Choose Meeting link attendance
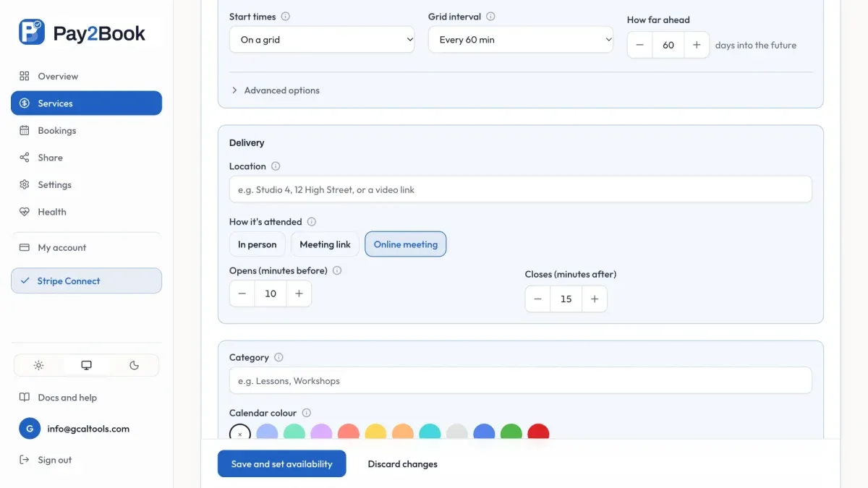868x488 pixels. click(x=325, y=244)
